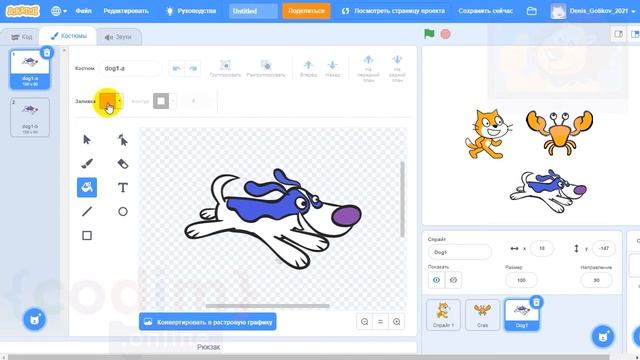Image resolution: width=640 pixels, height=360 pixels.
Task: Send the object to back
Action: (397, 69)
